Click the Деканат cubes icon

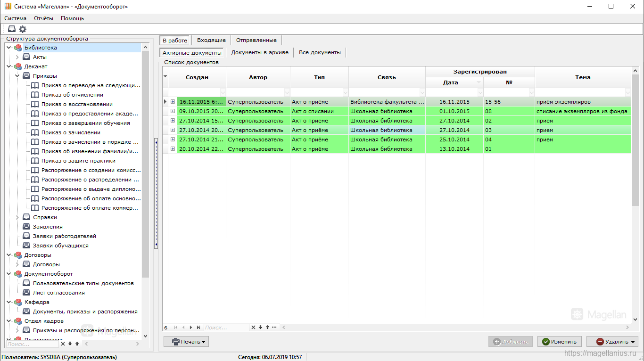click(18, 66)
